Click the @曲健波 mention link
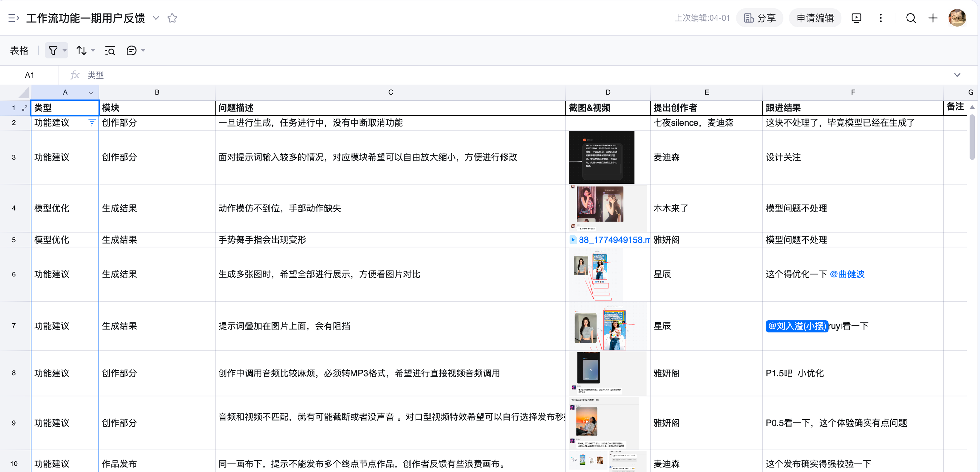This screenshot has height=472, width=980. coord(847,274)
